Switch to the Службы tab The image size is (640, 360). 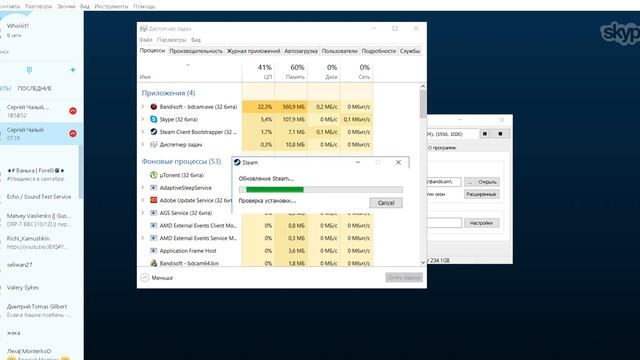pyautogui.click(x=410, y=51)
